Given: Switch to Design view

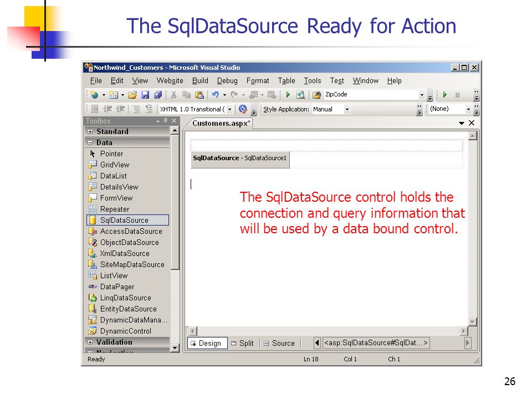Looking at the screenshot, I should 207,343.
